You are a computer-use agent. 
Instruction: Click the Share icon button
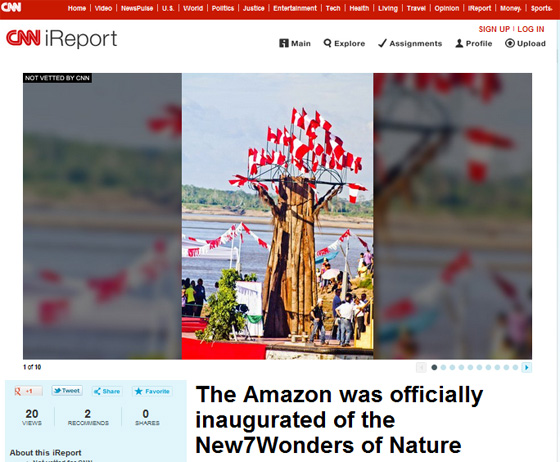107,391
